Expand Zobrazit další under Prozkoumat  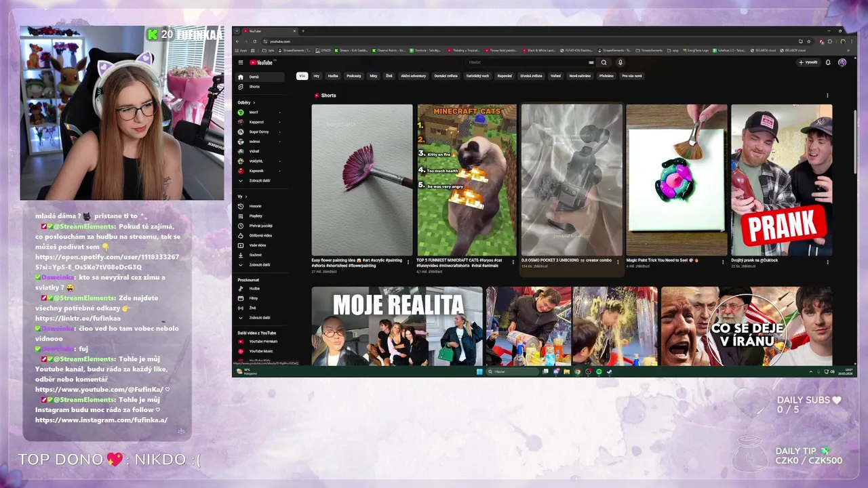tap(258, 318)
